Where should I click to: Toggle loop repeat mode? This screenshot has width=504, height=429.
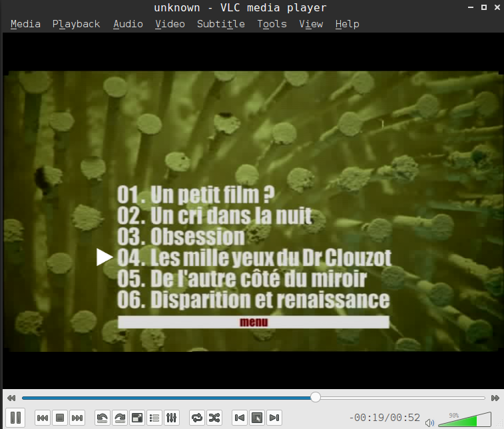point(197,418)
